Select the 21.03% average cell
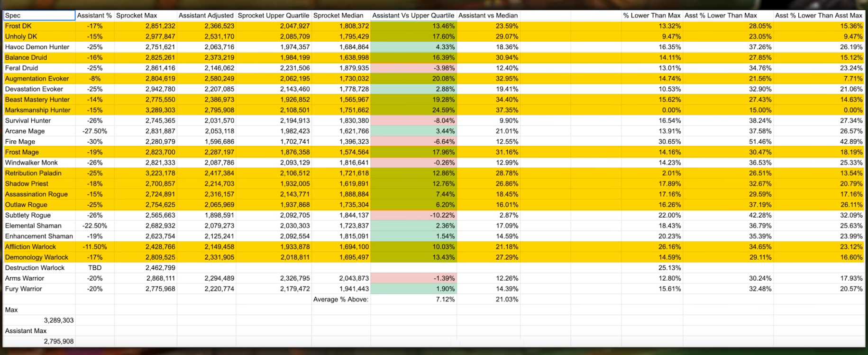 coord(488,299)
